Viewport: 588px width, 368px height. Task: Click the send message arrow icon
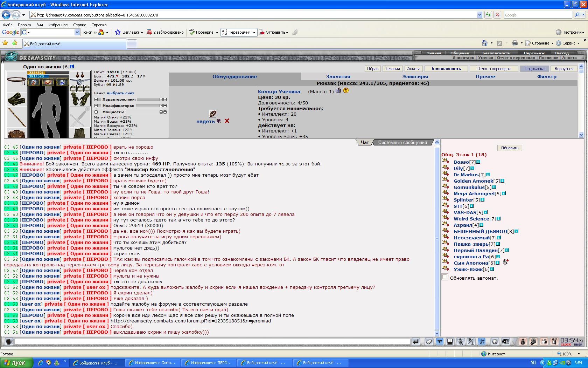pos(415,341)
